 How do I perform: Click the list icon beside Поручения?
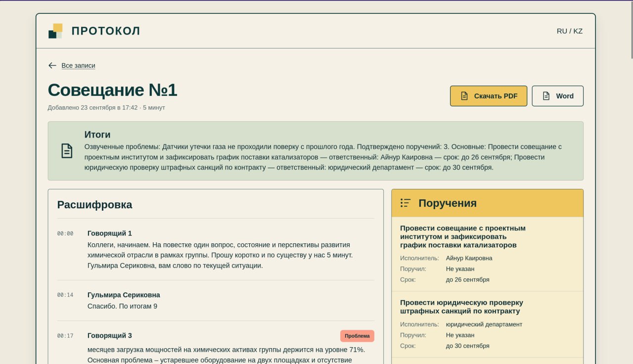click(406, 203)
